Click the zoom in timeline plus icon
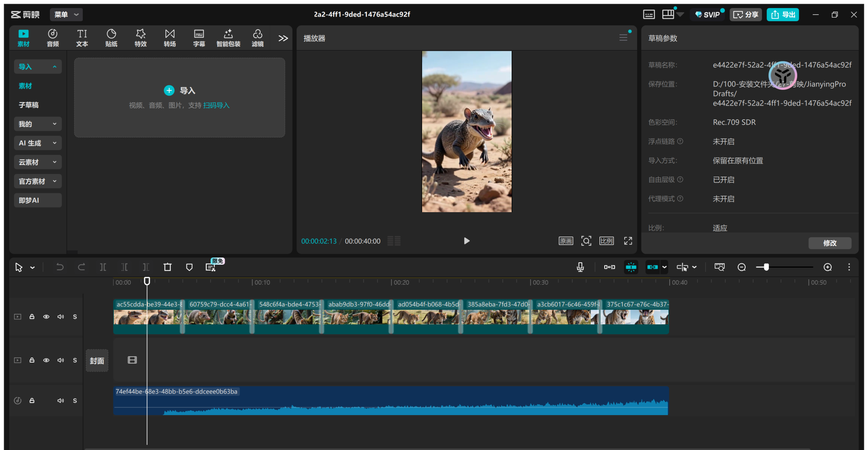This screenshot has width=868, height=450. pos(828,267)
